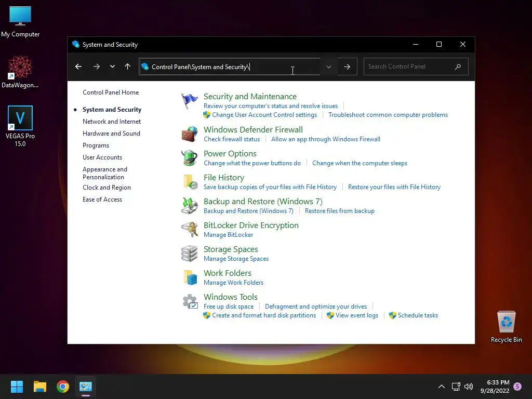The image size is (532, 399).
Task: Click the forward navigation arrow
Action: click(97, 66)
